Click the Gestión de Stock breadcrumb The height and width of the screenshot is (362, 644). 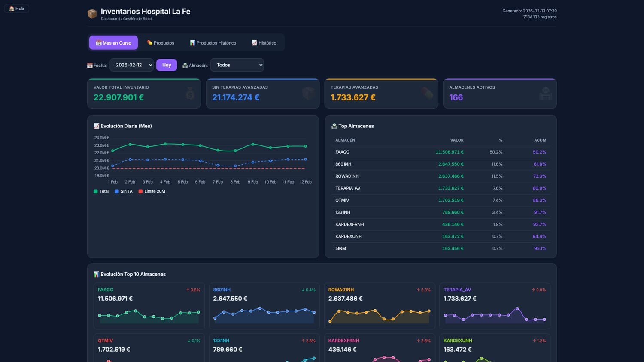pos(138,19)
